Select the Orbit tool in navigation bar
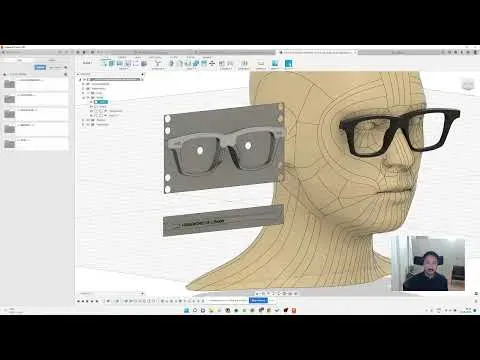 pos(257,293)
